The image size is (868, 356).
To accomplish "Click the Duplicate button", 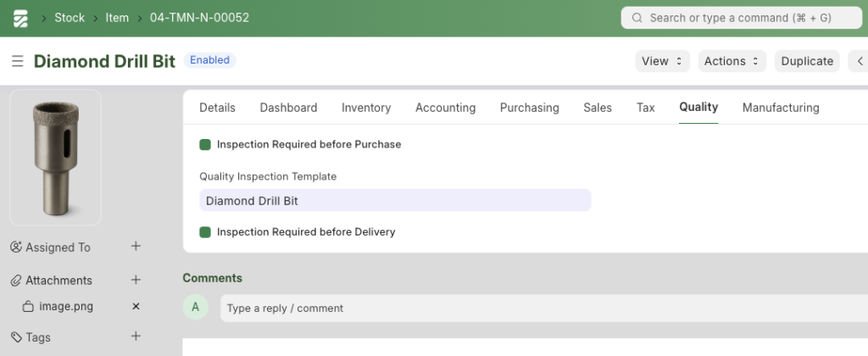I will [807, 61].
